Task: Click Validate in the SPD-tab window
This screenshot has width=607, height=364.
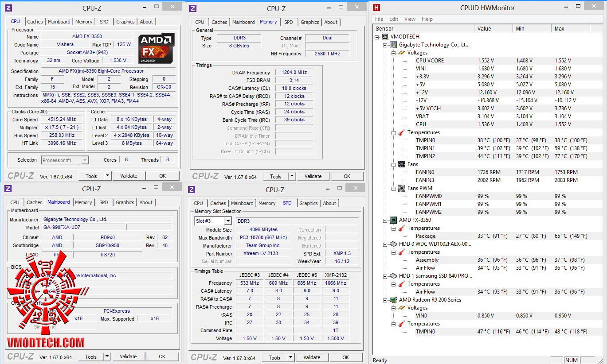Action: (312, 357)
